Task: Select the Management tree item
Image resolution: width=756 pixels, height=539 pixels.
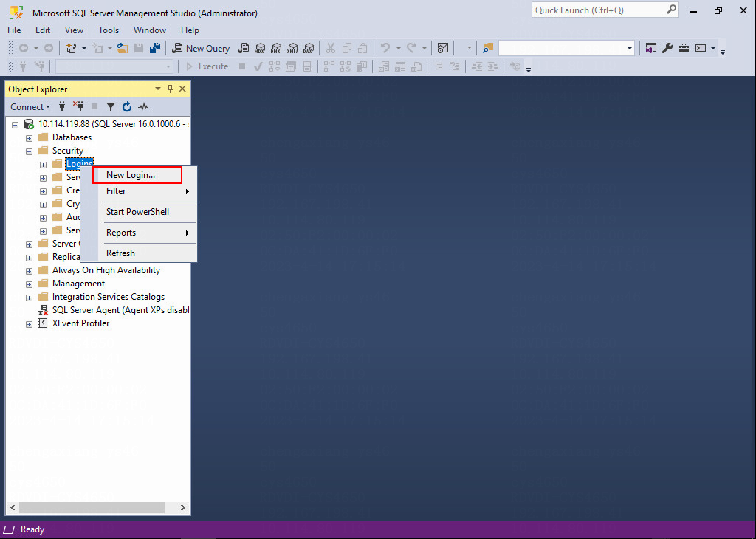Action: pos(78,284)
